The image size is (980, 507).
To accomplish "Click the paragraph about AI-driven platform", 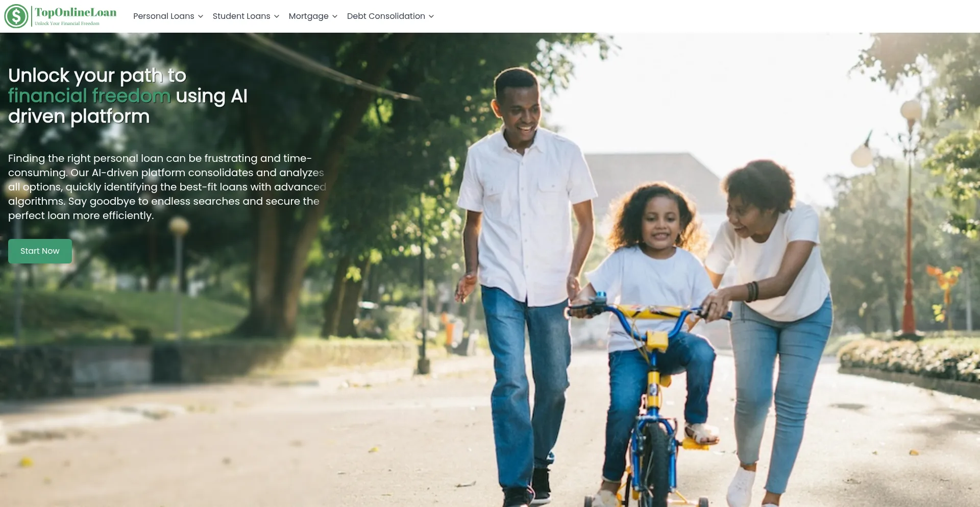I will click(x=167, y=187).
